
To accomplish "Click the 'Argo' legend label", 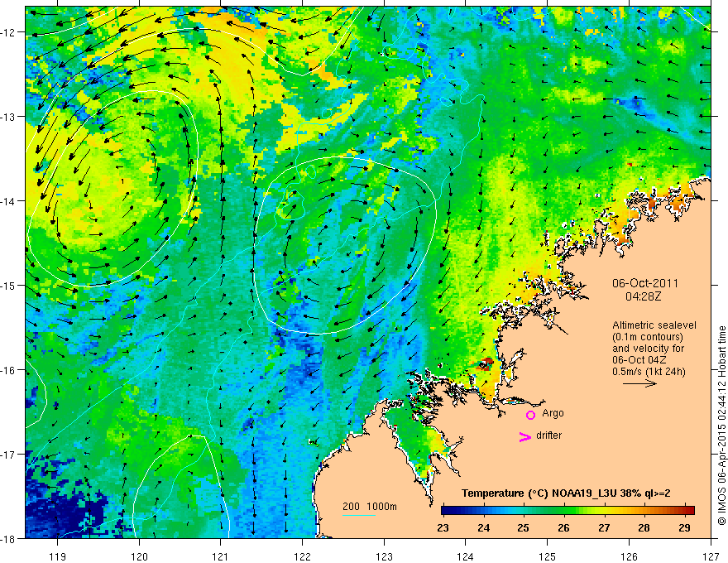I will point(553,413).
